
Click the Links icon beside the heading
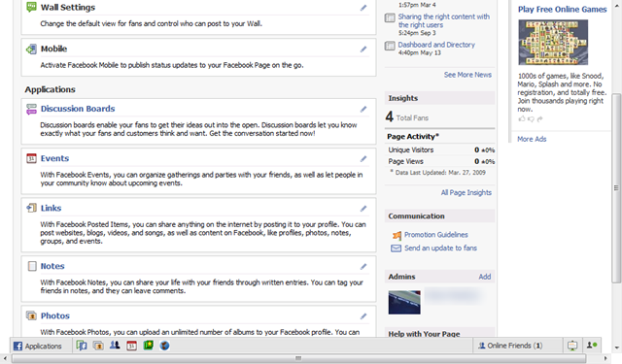click(31, 208)
